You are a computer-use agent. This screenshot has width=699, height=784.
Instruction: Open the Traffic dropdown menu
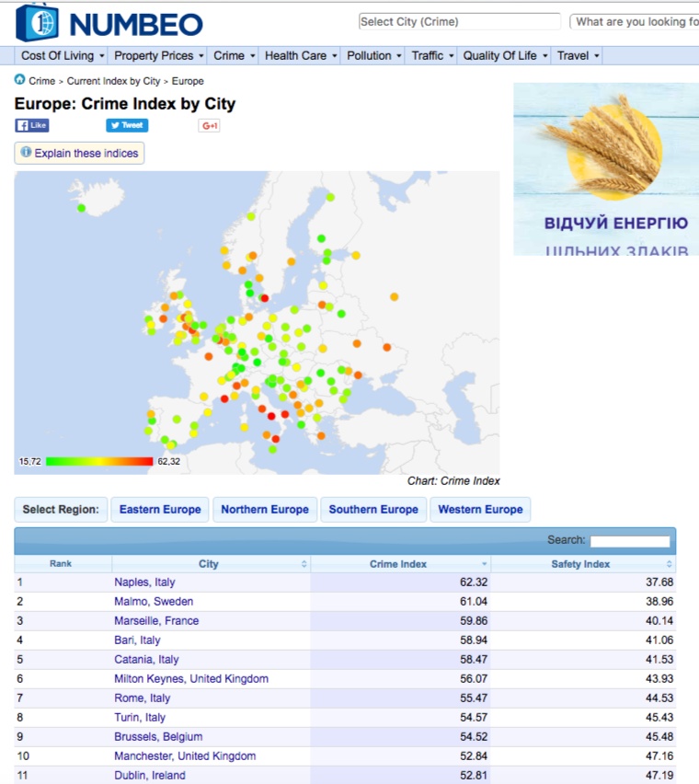(432, 55)
